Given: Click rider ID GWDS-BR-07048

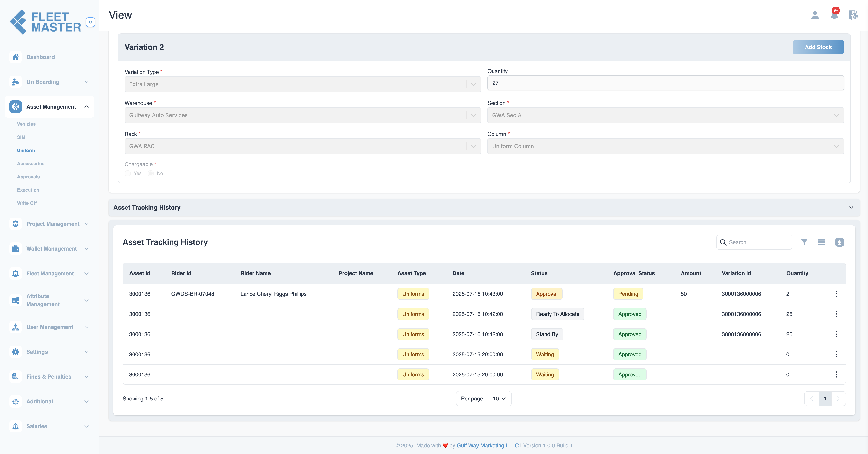Looking at the screenshot, I should click(x=192, y=294).
